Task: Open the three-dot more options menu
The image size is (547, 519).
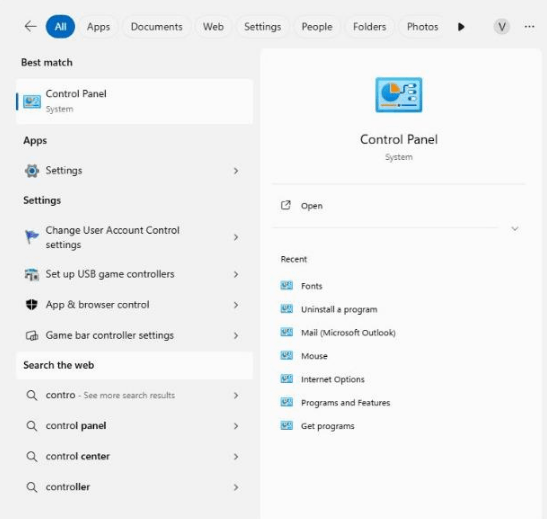Action: coord(529,27)
